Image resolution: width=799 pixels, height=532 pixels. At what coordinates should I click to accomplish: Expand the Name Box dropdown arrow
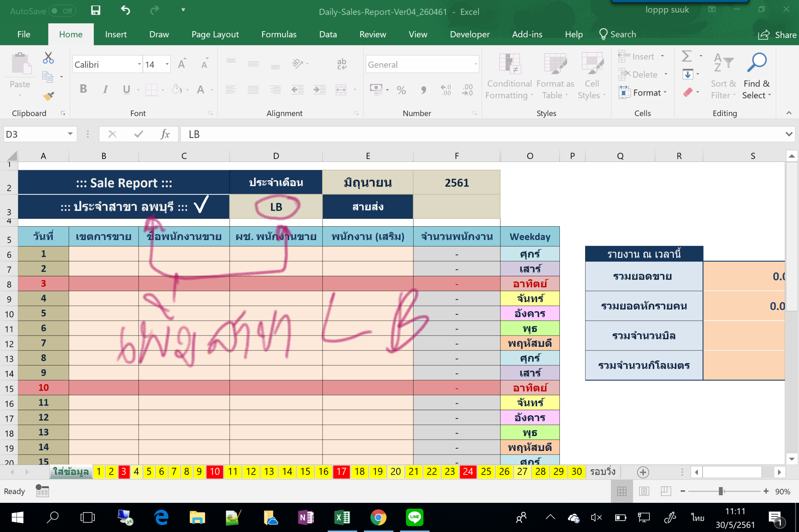70,134
